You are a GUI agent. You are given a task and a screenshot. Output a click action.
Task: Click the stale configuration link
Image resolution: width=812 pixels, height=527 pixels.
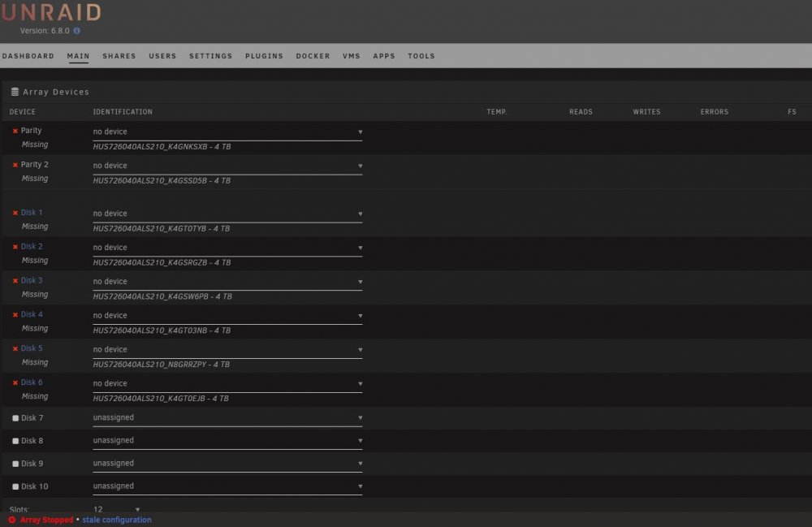point(116,520)
